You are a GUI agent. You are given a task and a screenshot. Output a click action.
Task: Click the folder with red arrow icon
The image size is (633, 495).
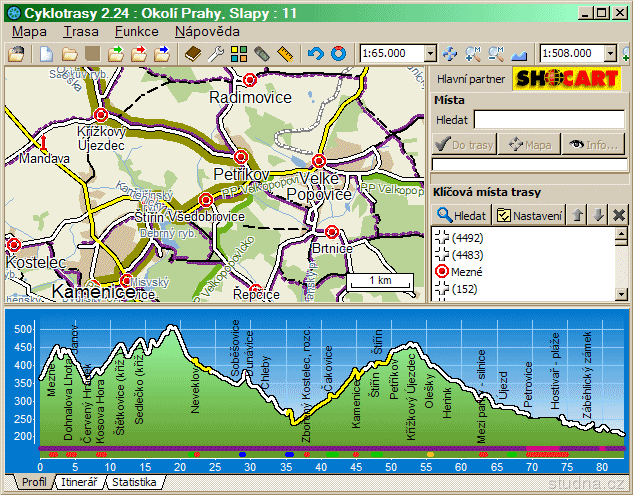click(x=138, y=53)
